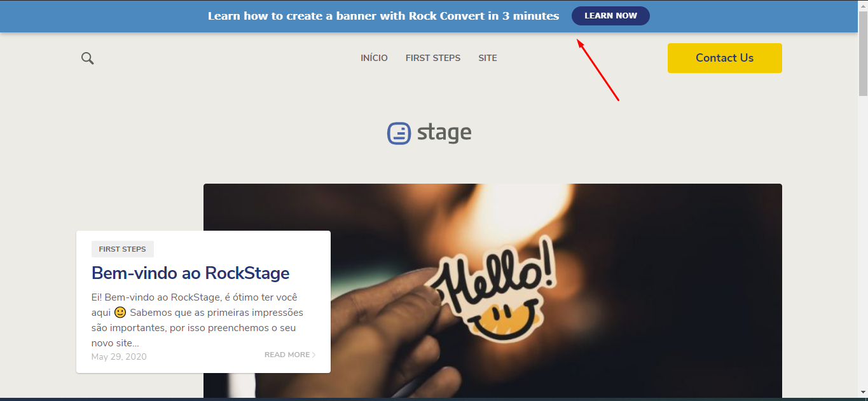Click the scrollbar down arrow
Screen dimensions: 868x401
pyautogui.click(x=863, y=393)
